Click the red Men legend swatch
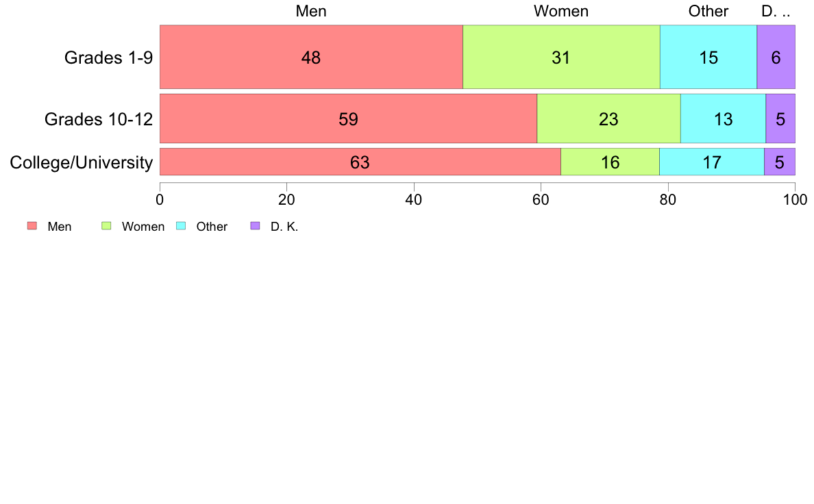814x504 pixels. coord(32,226)
